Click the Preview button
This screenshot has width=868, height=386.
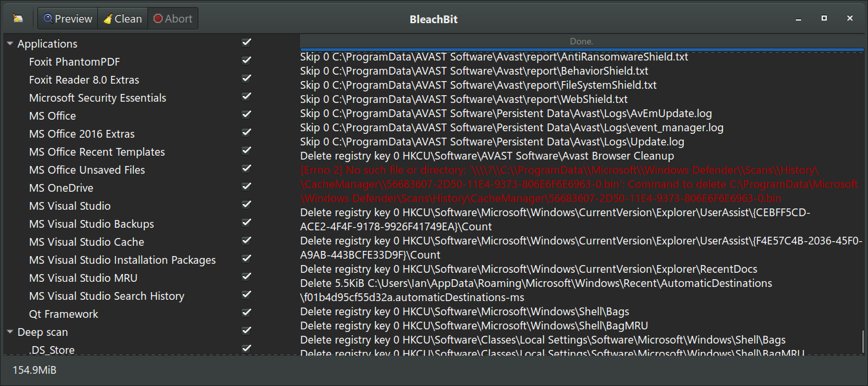pos(68,19)
